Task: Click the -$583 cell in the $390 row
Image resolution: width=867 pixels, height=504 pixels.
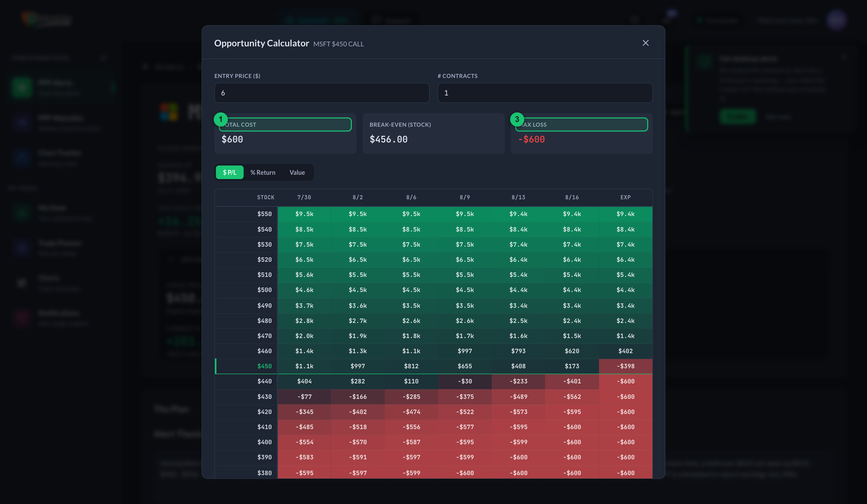Action: click(x=304, y=457)
